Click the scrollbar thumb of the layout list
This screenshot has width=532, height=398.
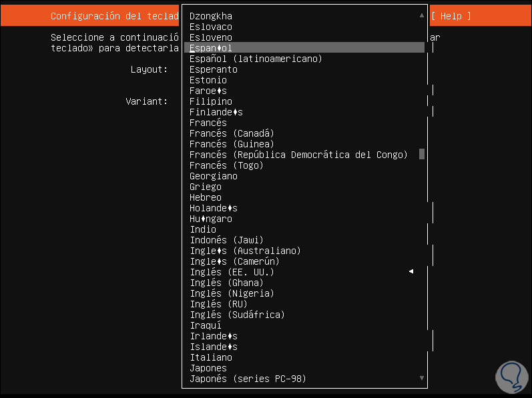point(421,155)
